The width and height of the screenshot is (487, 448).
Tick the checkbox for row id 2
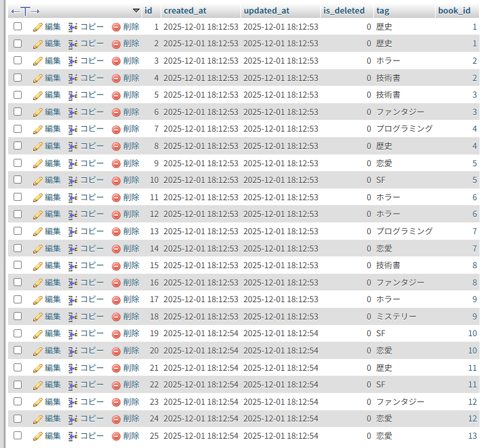coord(17,44)
